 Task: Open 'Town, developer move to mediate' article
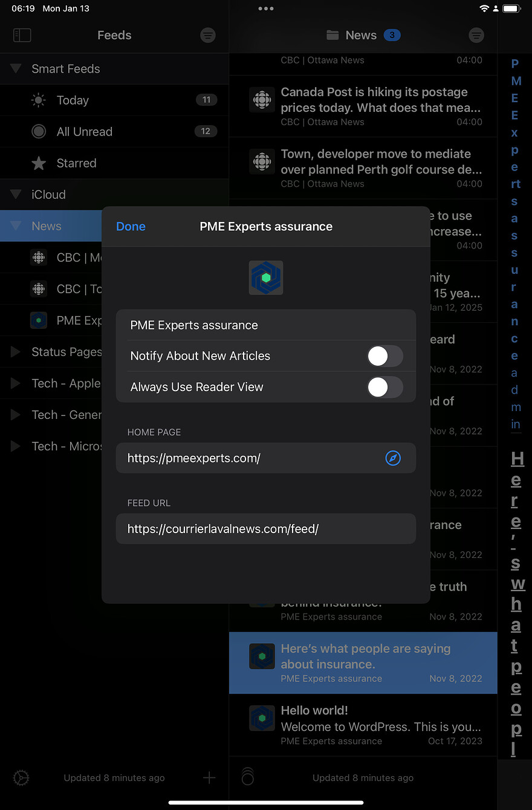tap(363, 168)
